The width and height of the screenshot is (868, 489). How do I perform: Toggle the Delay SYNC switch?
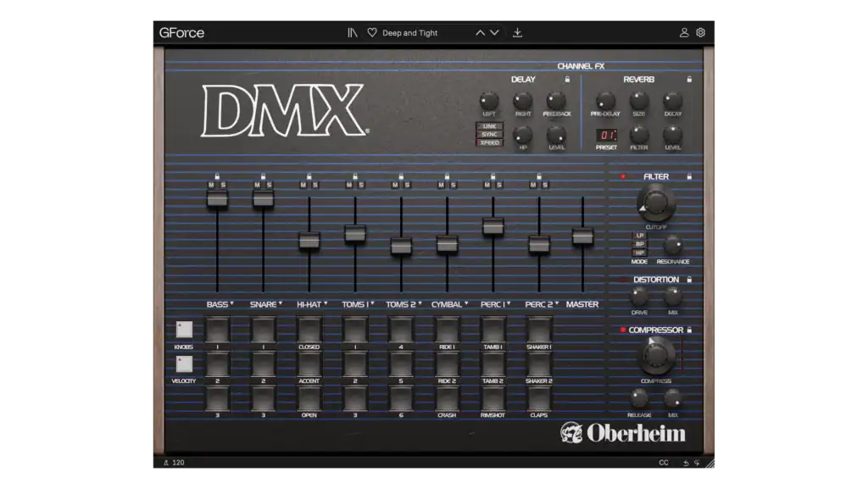489,135
